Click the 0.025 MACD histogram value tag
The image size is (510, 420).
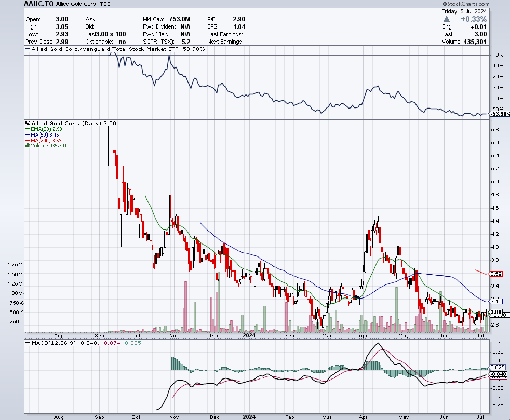498,367
